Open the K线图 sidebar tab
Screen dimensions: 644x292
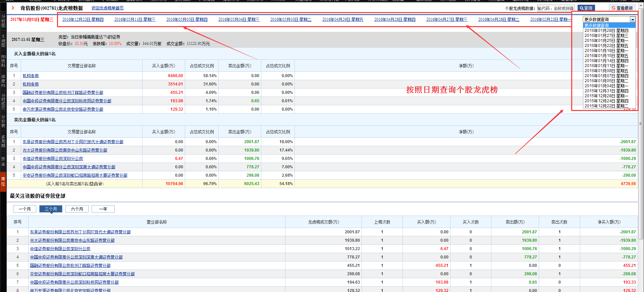[3, 41]
